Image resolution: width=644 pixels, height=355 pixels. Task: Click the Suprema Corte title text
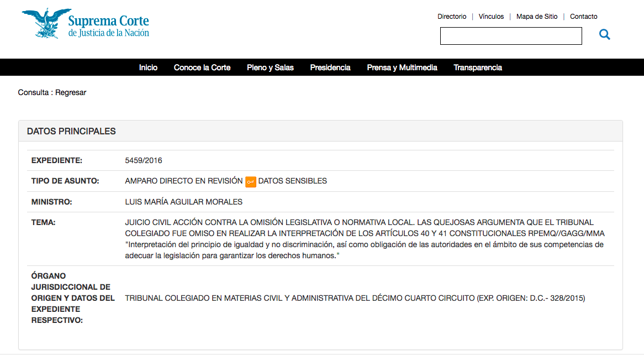pos(108,22)
